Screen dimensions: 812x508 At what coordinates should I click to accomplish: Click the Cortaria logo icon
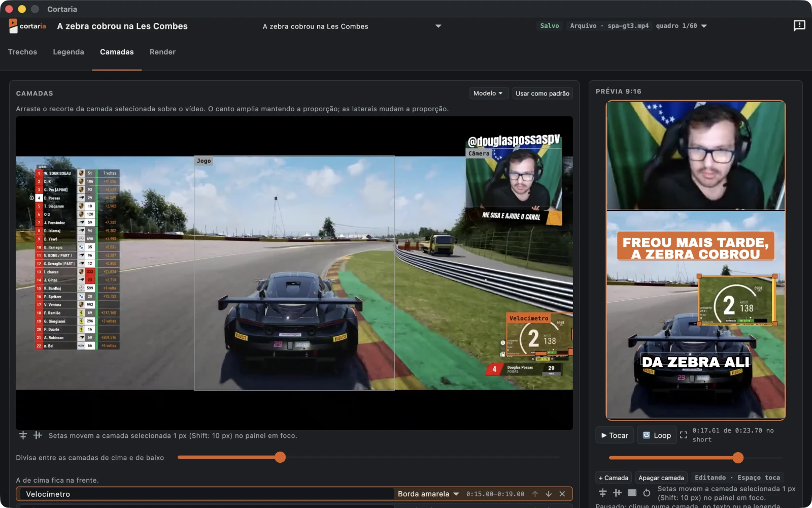click(13, 26)
